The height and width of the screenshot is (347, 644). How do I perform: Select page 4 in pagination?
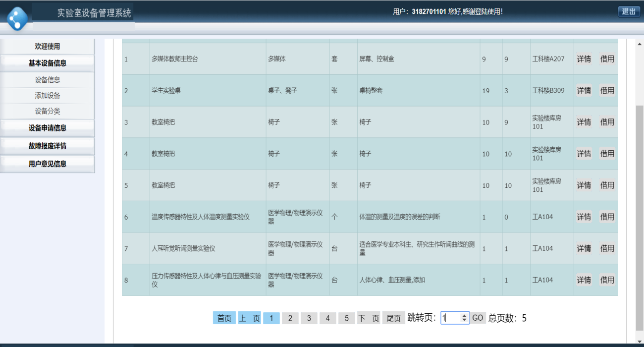pos(328,318)
